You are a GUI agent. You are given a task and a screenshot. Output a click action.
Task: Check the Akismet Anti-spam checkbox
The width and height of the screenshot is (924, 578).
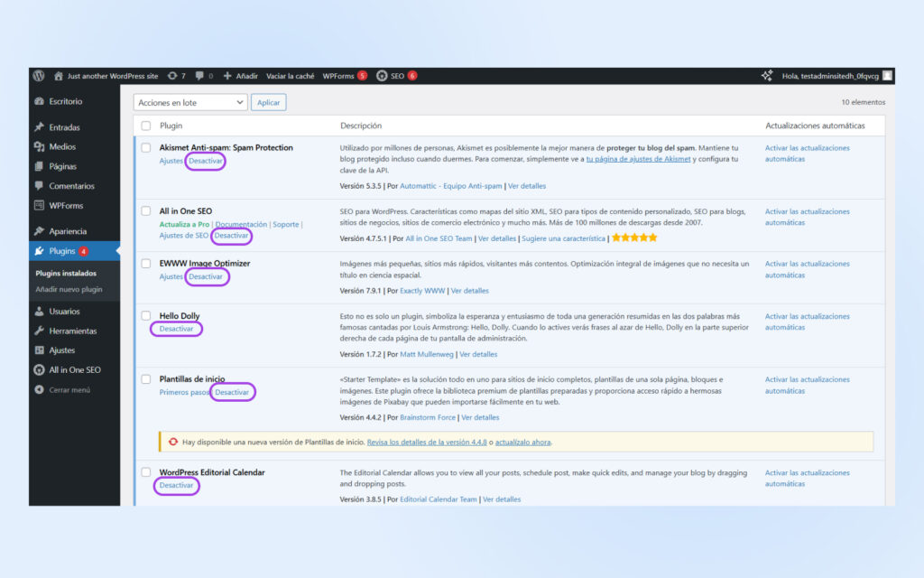(x=145, y=148)
